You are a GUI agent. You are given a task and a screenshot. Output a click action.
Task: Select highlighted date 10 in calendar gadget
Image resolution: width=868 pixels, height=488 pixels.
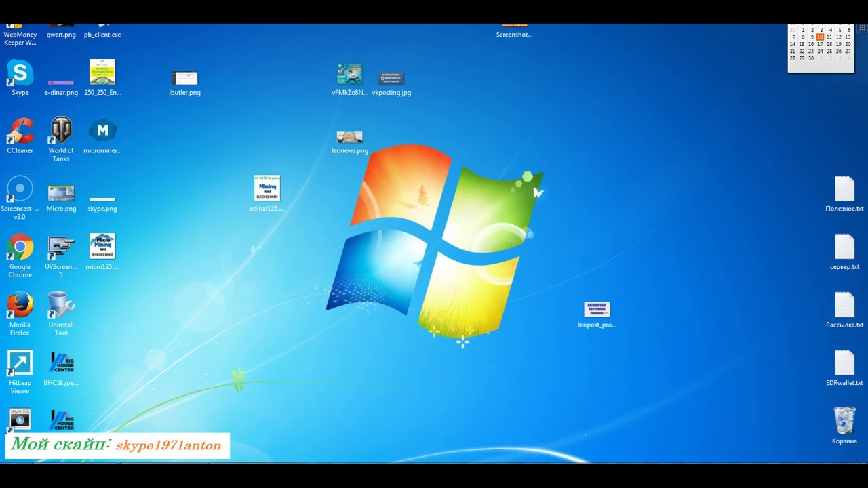pos(820,37)
